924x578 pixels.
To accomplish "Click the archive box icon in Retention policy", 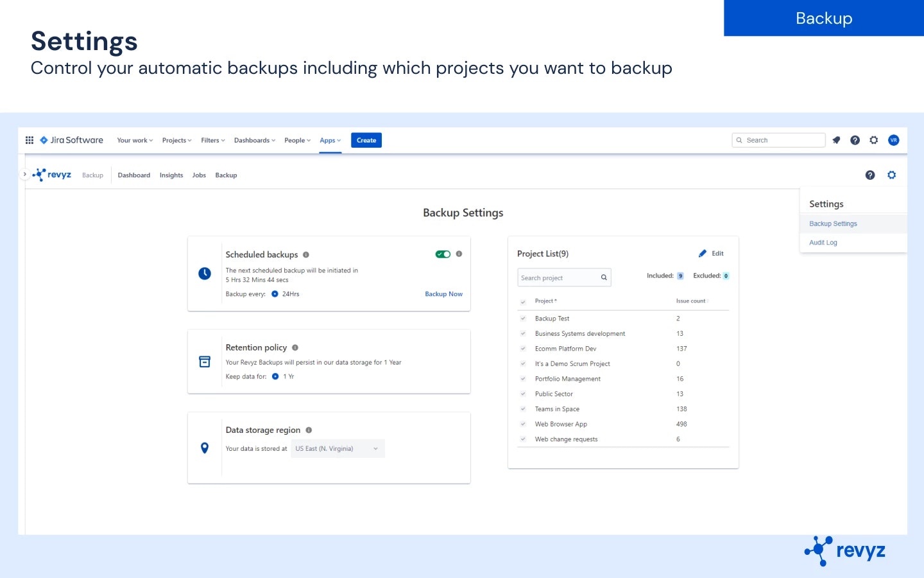I will tap(205, 362).
